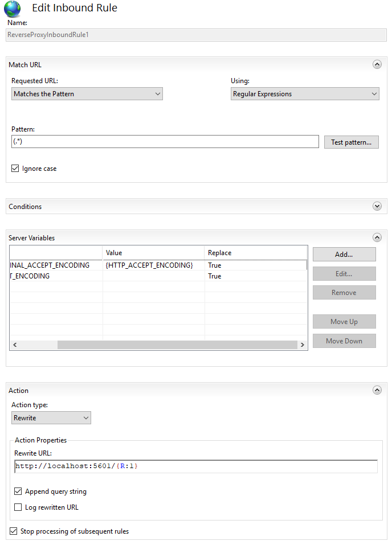Click the Test pattern button

click(x=351, y=142)
